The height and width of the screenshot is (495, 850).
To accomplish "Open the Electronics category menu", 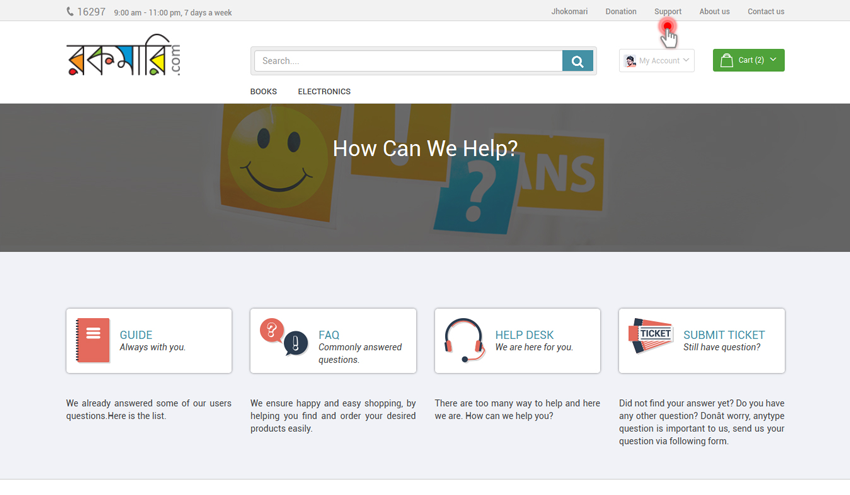I will click(324, 91).
